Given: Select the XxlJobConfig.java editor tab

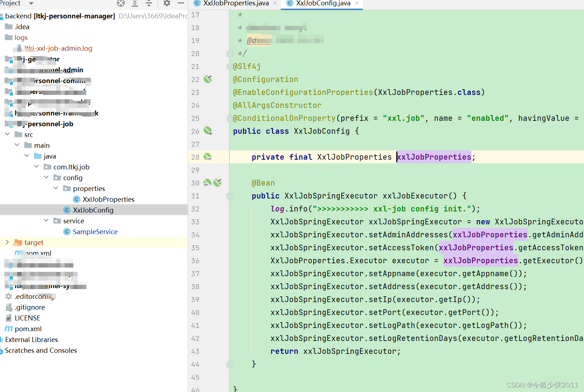Looking at the screenshot, I should click(323, 3).
